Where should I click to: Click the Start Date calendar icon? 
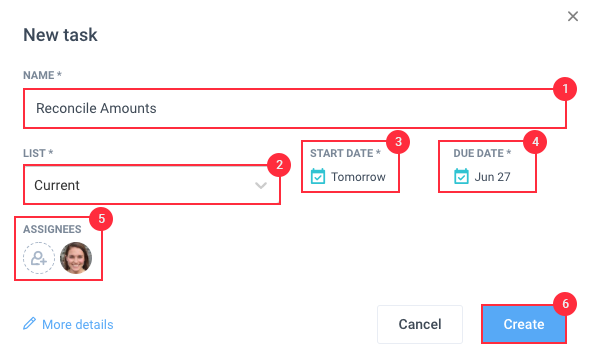[x=318, y=176]
